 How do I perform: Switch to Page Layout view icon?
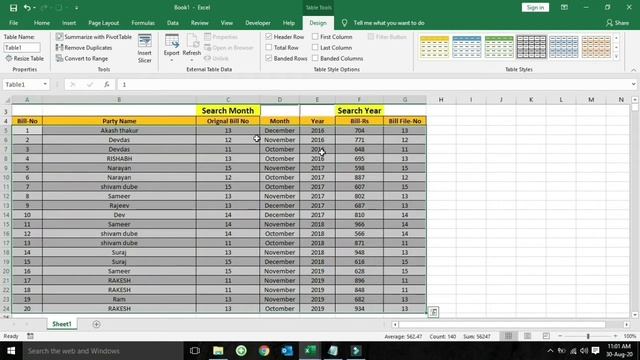click(527, 336)
